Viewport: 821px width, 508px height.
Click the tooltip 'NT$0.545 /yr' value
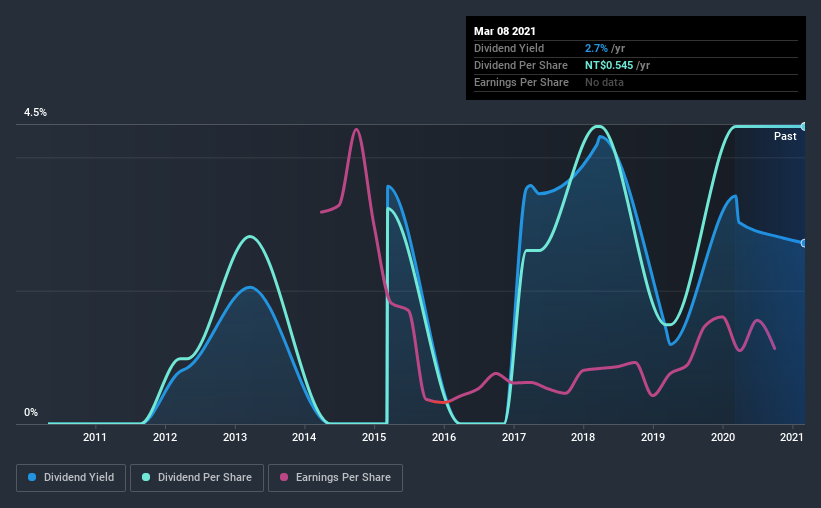[617, 65]
